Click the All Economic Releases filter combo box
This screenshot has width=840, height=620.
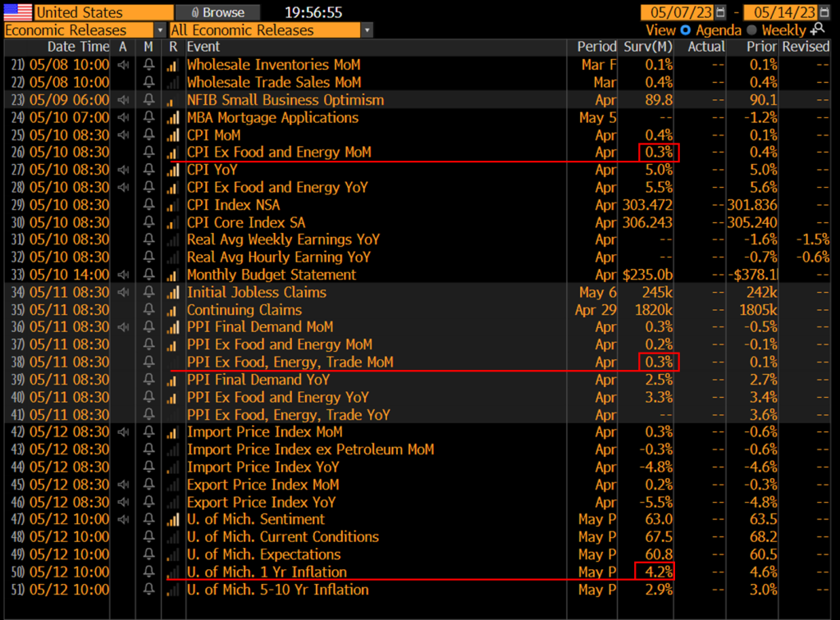tap(271, 30)
